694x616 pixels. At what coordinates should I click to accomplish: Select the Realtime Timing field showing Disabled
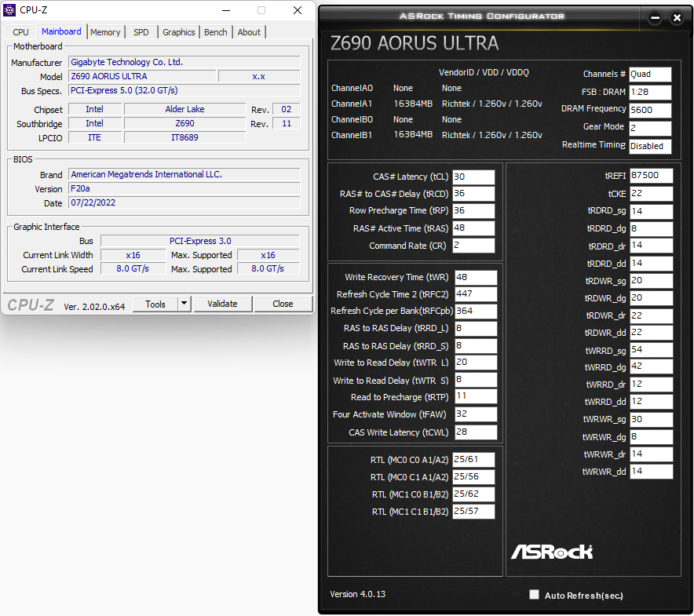[650, 146]
